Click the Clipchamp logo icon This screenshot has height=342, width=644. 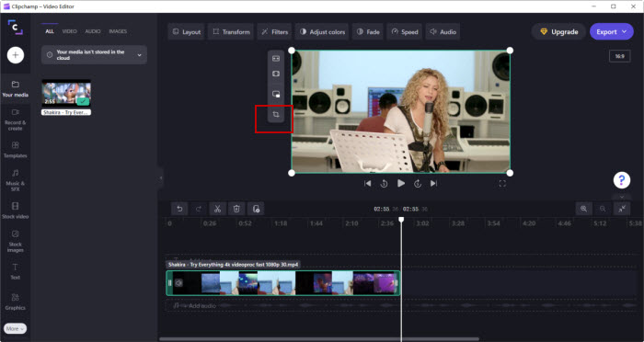point(16,27)
